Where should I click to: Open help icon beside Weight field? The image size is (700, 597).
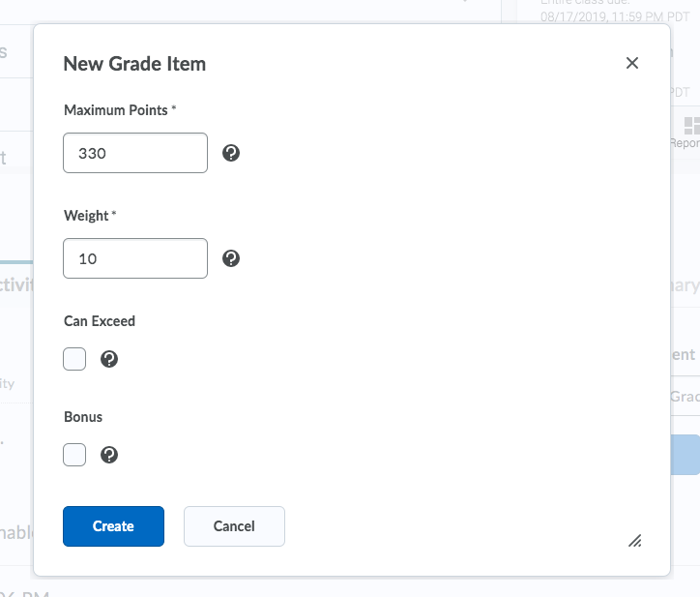click(x=231, y=258)
